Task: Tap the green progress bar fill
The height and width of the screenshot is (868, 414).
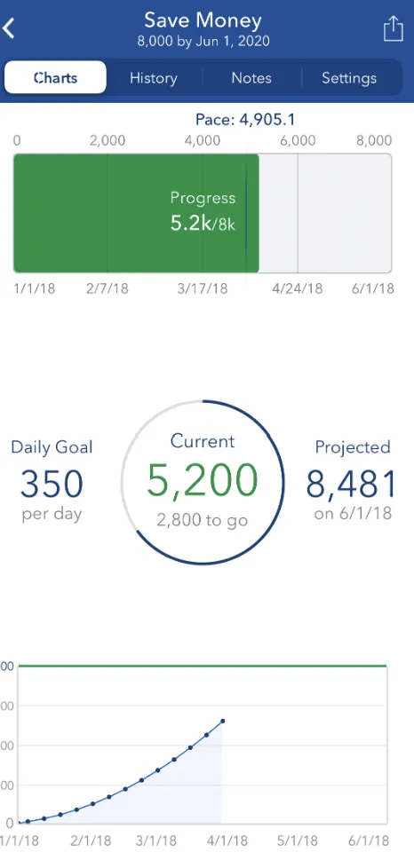Action: click(x=136, y=213)
